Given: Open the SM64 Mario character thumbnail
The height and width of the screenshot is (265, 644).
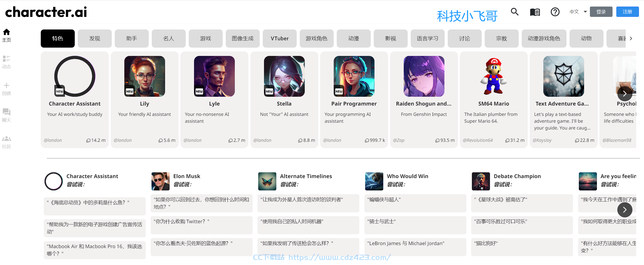Looking at the screenshot, I should click(x=494, y=76).
